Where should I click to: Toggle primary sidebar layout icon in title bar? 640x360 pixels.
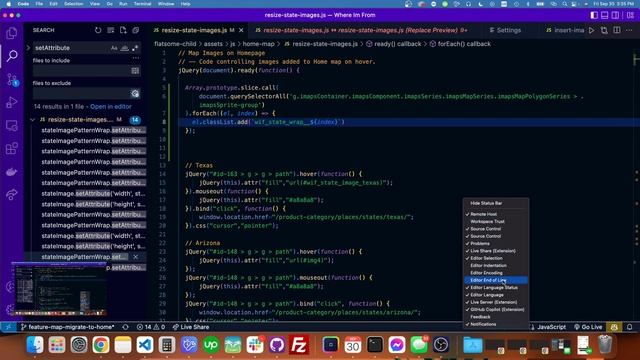point(594,15)
